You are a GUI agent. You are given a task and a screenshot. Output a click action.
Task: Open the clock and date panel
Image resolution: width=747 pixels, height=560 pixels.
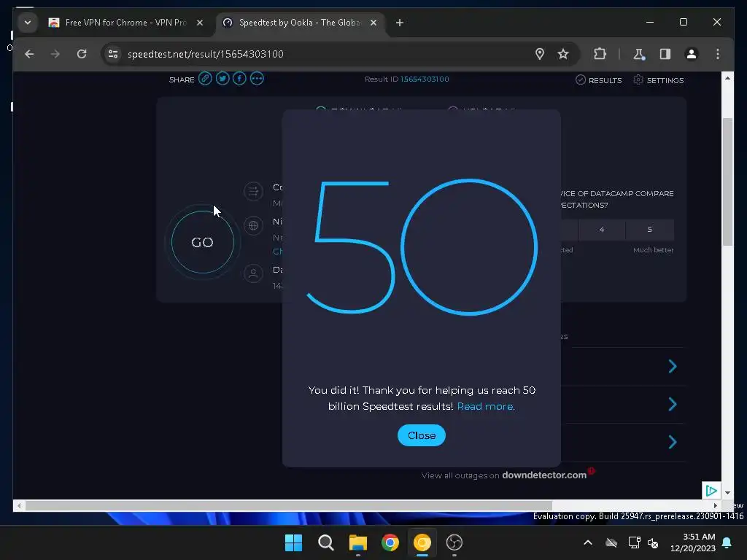(x=693, y=542)
